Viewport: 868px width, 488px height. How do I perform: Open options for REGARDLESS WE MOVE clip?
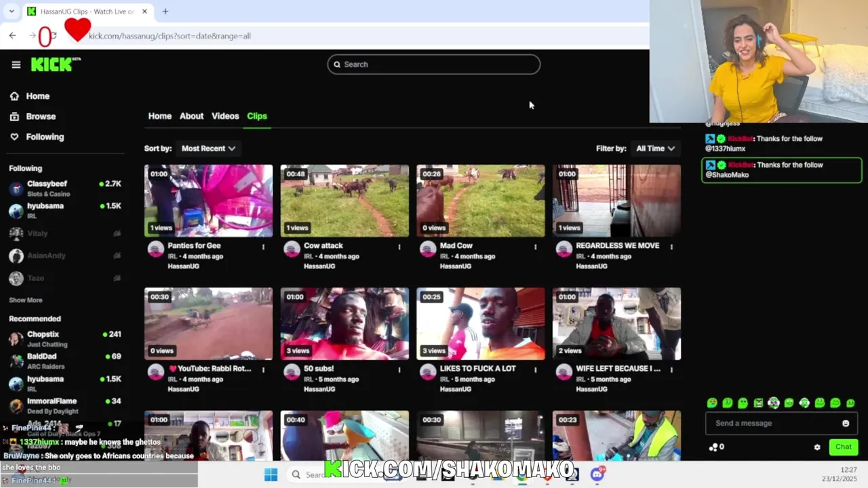click(671, 247)
